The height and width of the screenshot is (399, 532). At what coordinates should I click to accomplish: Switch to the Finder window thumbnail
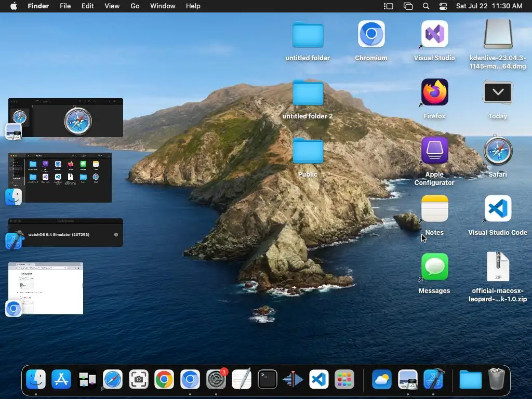click(x=60, y=178)
